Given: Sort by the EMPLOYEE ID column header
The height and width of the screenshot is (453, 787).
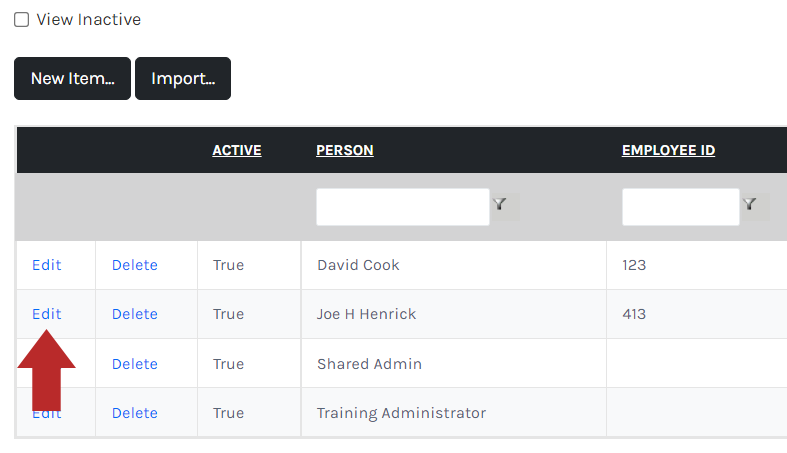Looking at the screenshot, I should pyautogui.click(x=669, y=150).
